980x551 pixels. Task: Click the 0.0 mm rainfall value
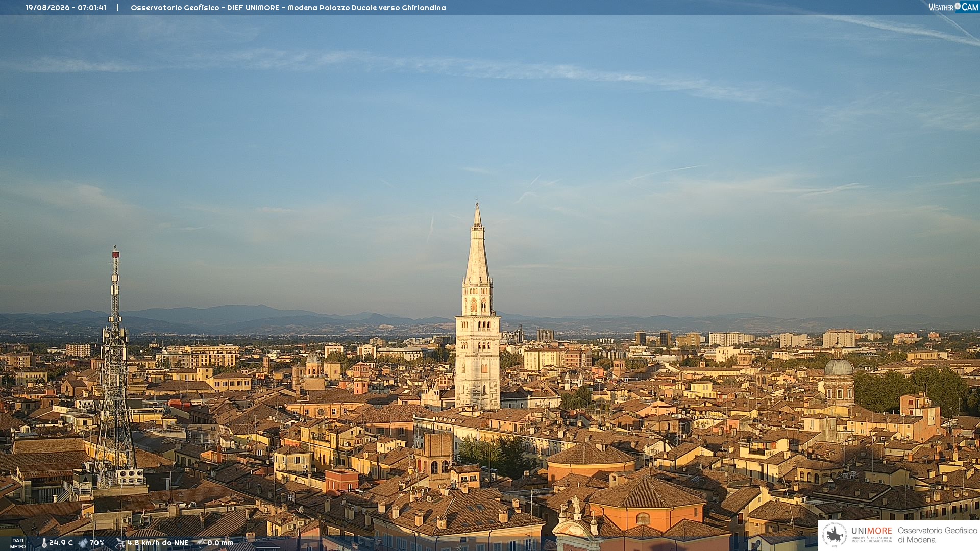[220, 543]
